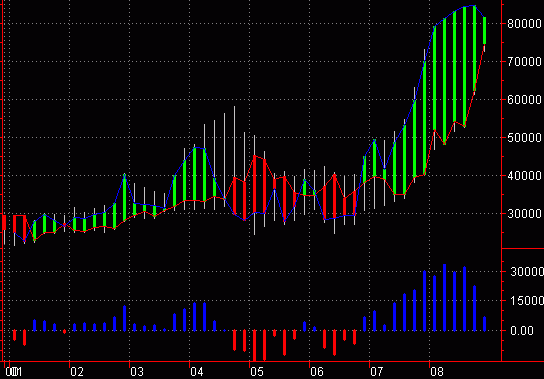The image size is (544, 379).
Task: Click the 60000 price axis label
Action: click(x=524, y=100)
